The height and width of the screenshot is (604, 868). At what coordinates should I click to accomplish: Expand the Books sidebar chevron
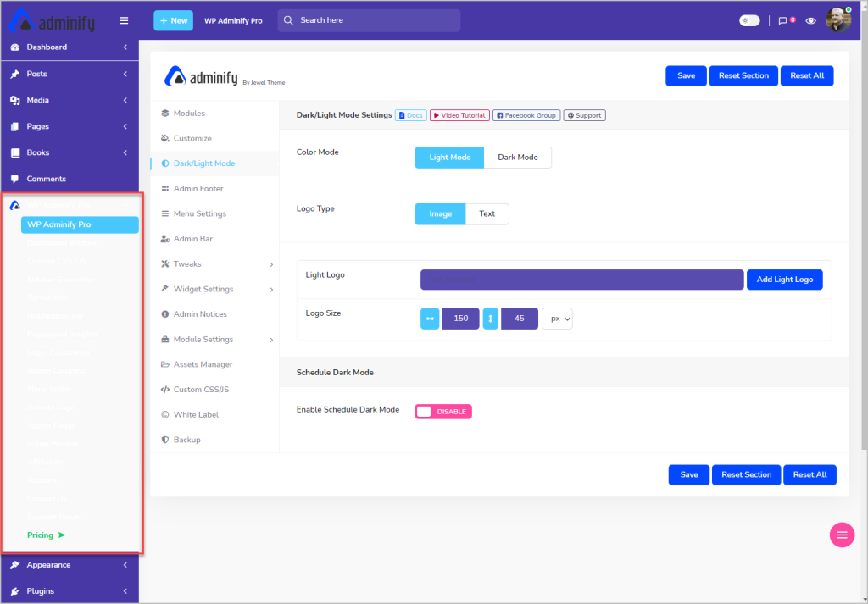[x=125, y=152]
